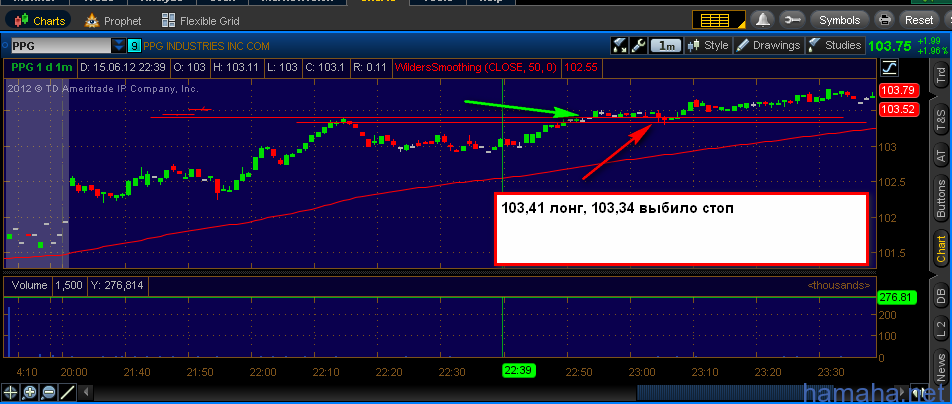The image size is (952, 404).
Task: Click the 276.81 volume axis label
Action: (896, 297)
